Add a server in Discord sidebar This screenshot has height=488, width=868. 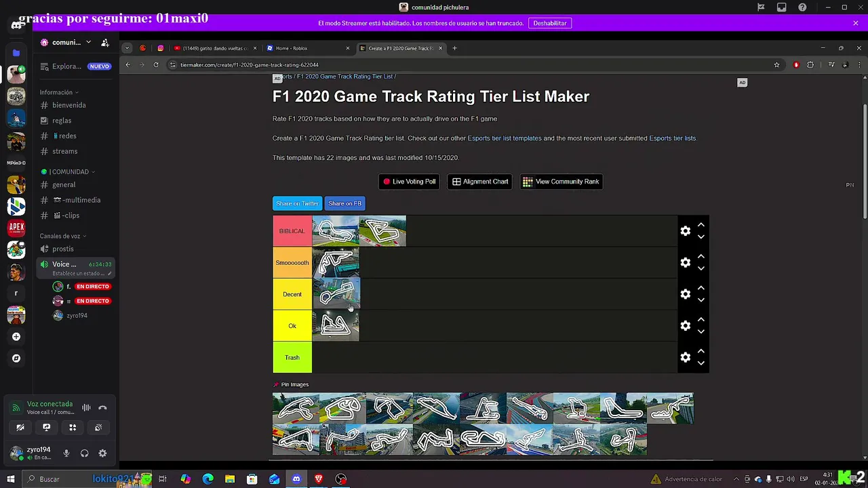tap(16, 337)
